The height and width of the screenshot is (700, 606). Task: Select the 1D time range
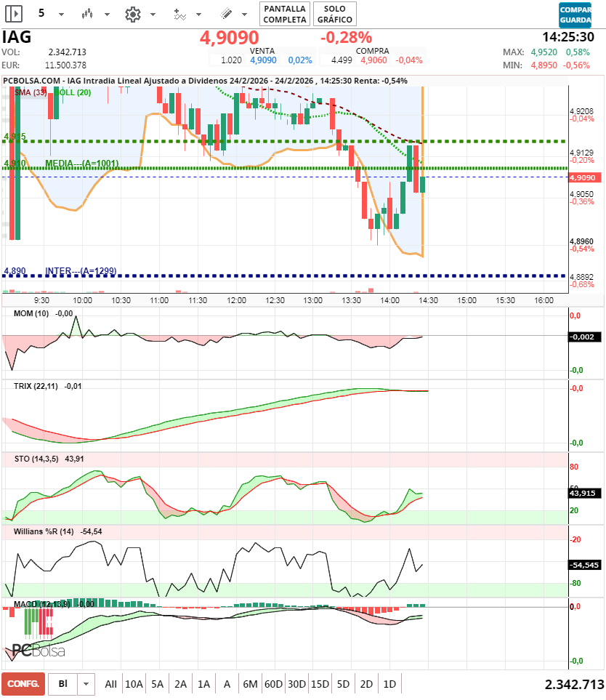389,684
